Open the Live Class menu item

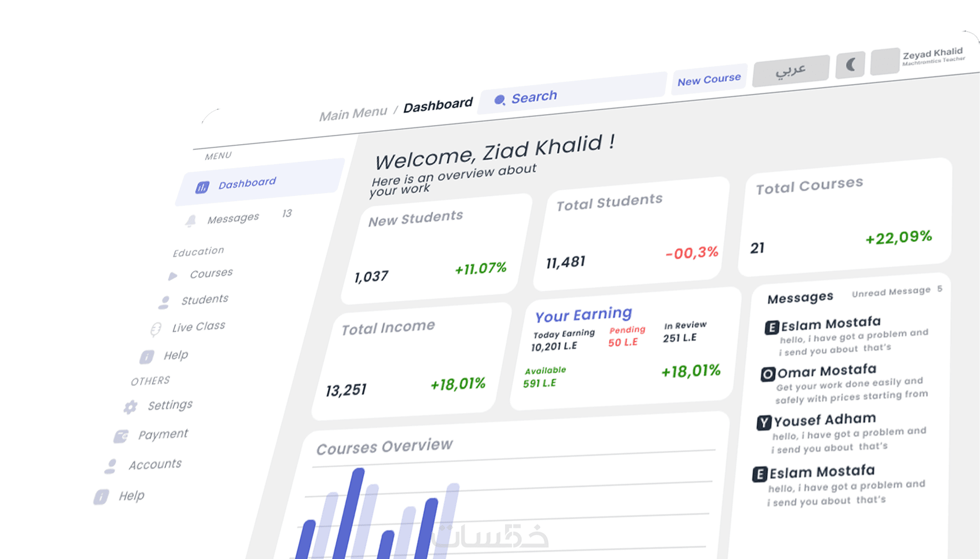point(198,327)
